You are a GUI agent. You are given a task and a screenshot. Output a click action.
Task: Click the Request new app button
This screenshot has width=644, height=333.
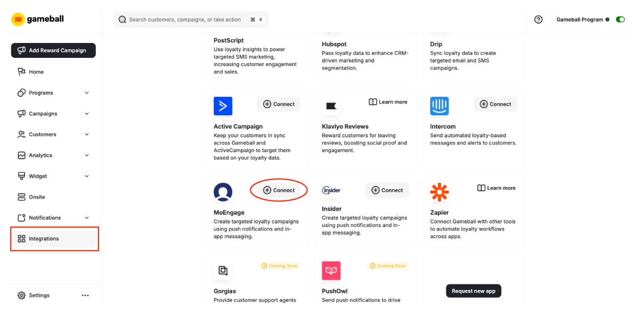[473, 290]
